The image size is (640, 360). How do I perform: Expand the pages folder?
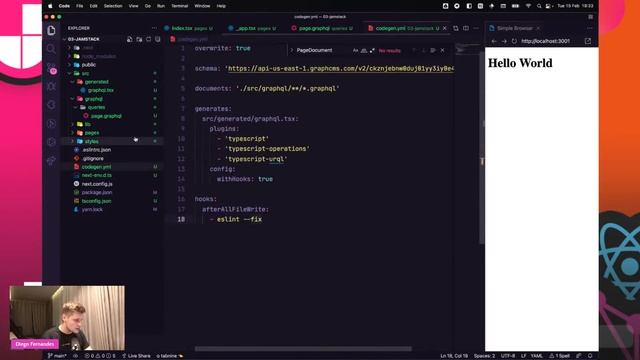pos(73,133)
